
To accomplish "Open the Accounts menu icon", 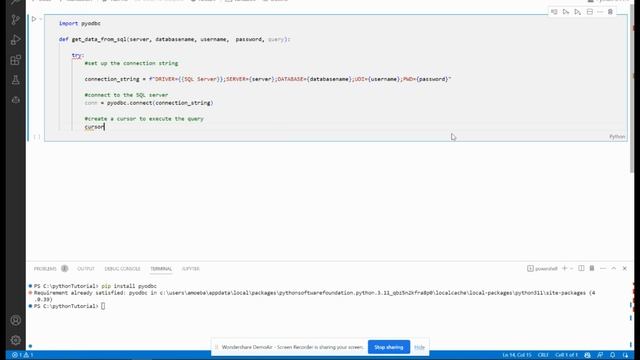I will coord(16,320).
